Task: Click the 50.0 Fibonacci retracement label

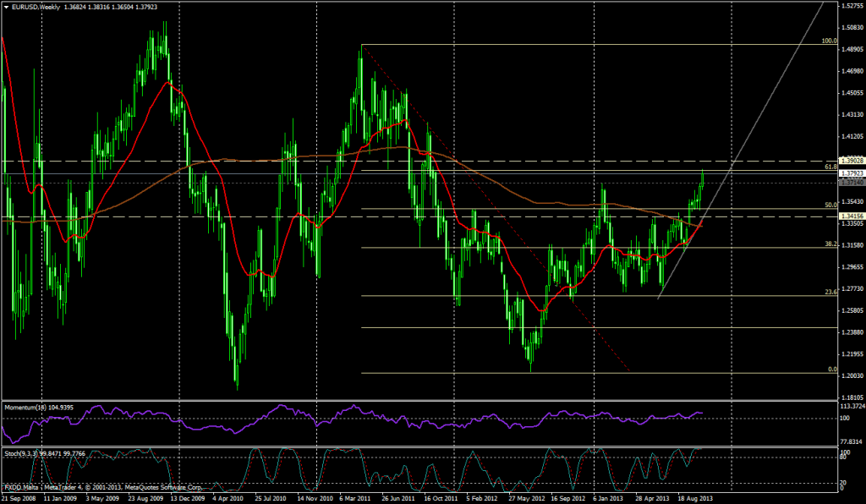Action: [830, 205]
